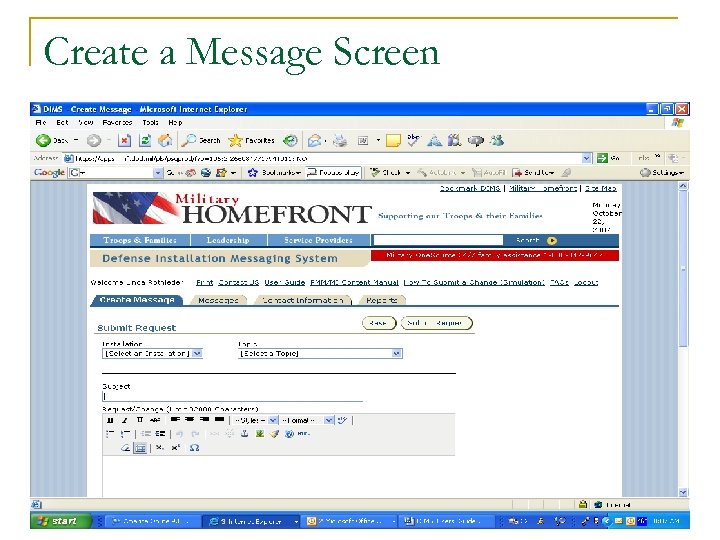Click the History icon in browser toolbar
This screenshot has height=540, width=720.
290,141
